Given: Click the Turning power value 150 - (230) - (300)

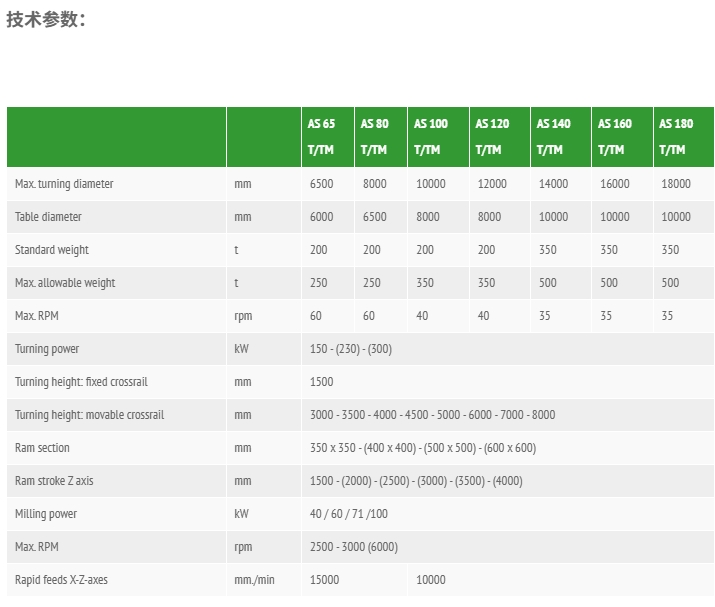Looking at the screenshot, I should pyautogui.click(x=351, y=349).
